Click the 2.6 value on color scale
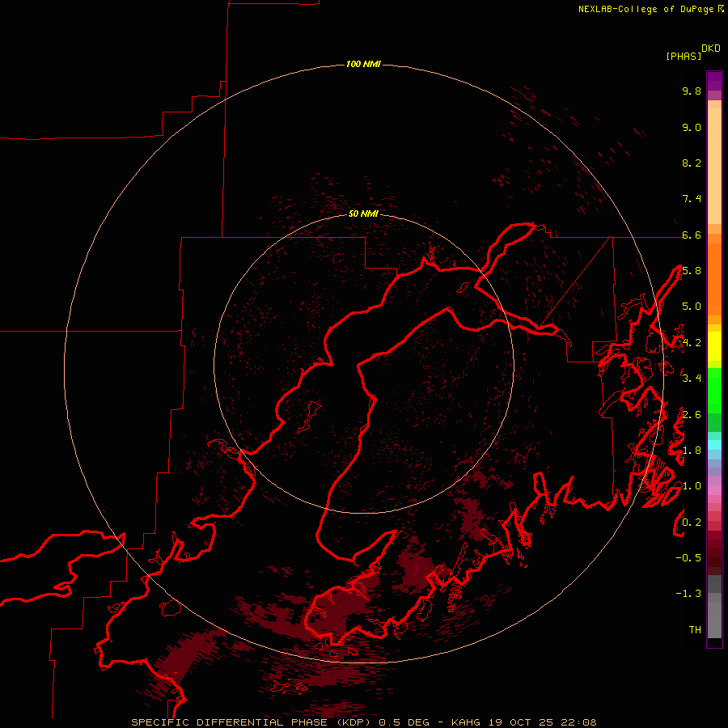The image size is (728, 728). [692, 415]
